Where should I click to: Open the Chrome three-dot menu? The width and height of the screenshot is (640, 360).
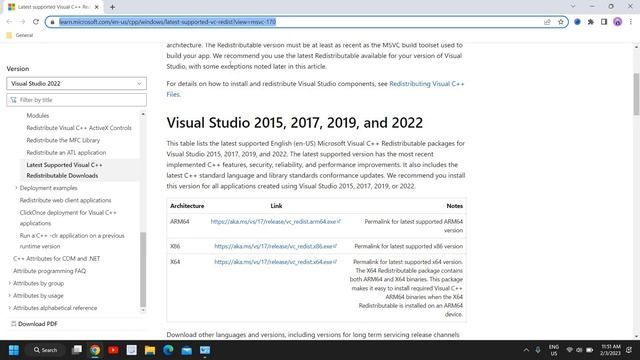tap(631, 22)
